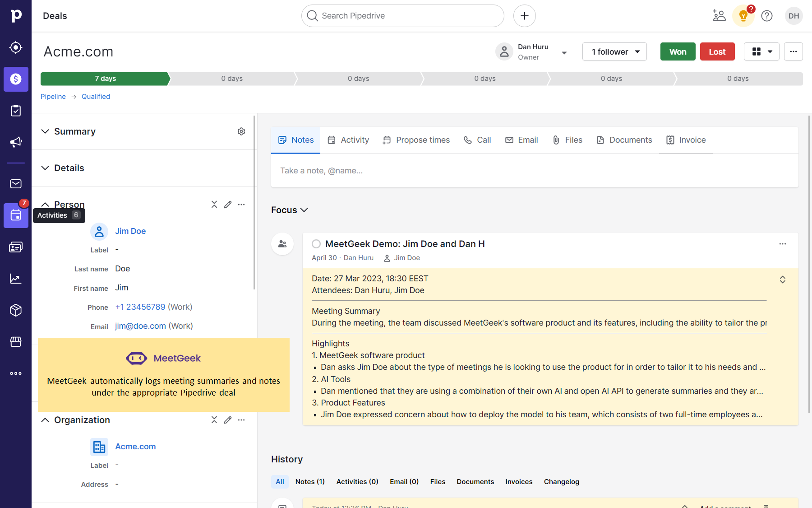The width and height of the screenshot is (812, 508).
Task: Open Mail inbox icon in sidebar
Action: [x=16, y=184]
